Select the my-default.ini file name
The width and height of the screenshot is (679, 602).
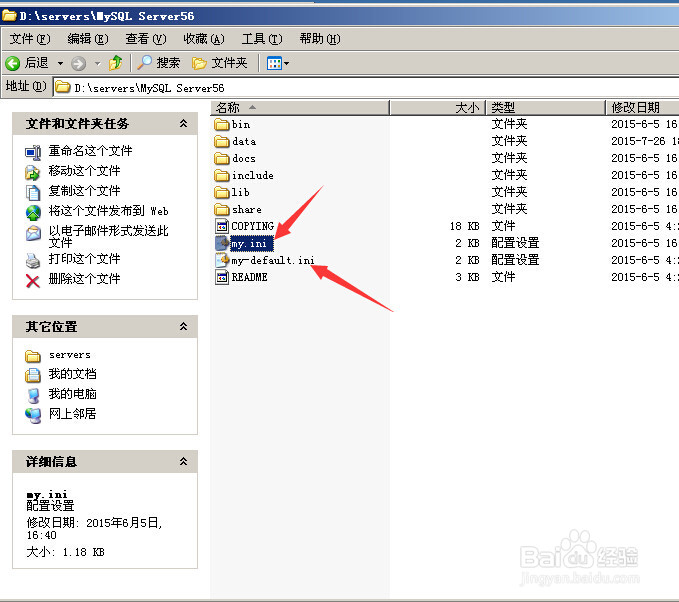click(273, 260)
